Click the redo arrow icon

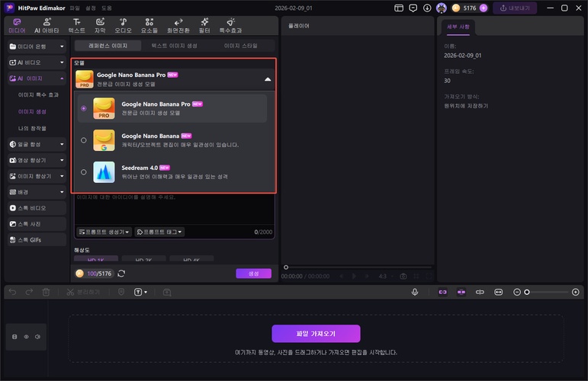pos(29,292)
